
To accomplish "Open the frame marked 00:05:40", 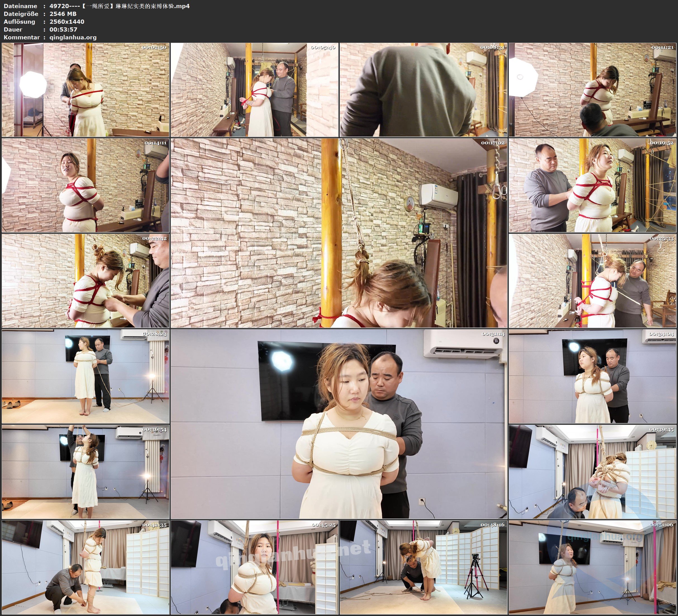I will (254, 89).
